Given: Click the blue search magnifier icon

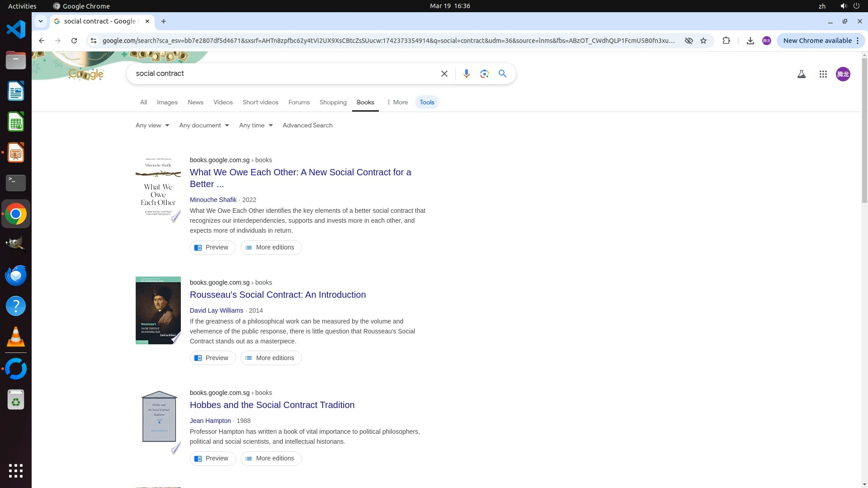Looking at the screenshot, I should 502,74.
